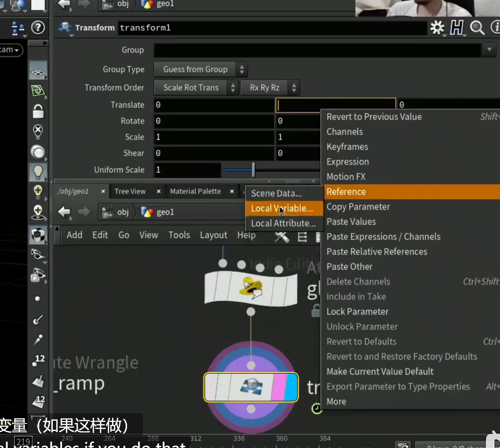Open the question mark help icon
This screenshot has width=500, height=448.
38,27
